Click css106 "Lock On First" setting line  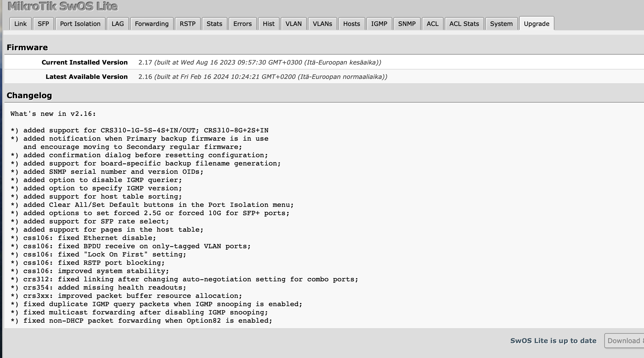click(x=98, y=254)
